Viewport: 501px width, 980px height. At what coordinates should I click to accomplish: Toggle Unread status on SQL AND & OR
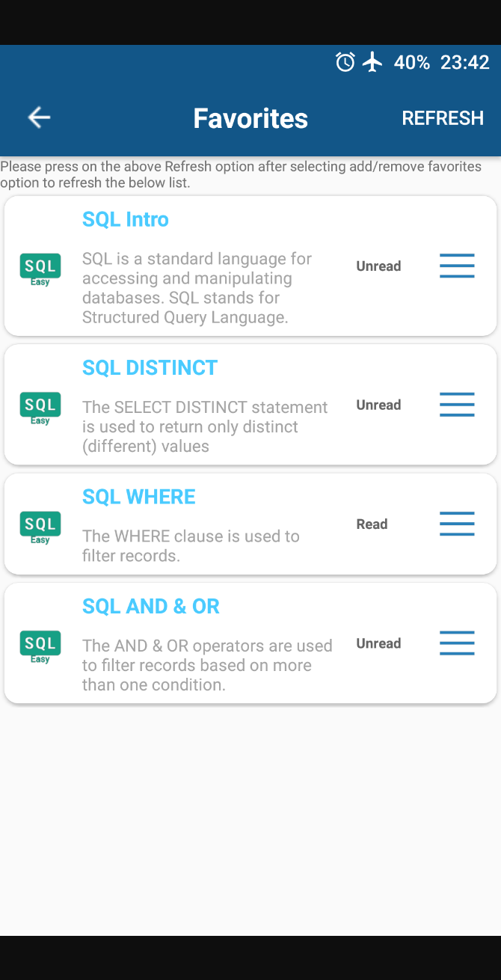(x=378, y=643)
